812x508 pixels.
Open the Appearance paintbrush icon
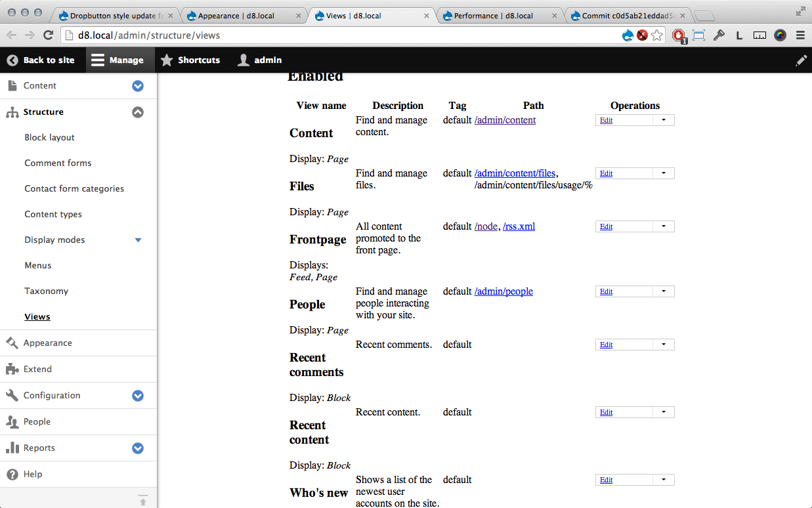[11, 343]
